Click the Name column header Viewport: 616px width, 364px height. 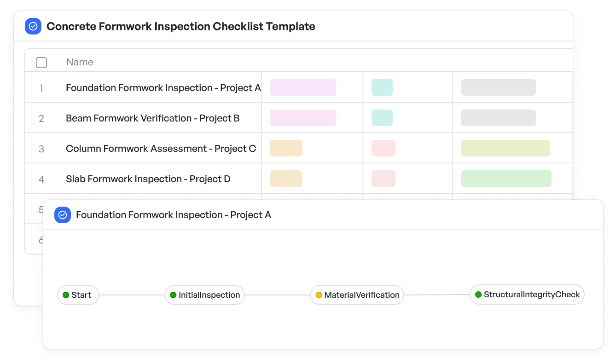coord(80,62)
